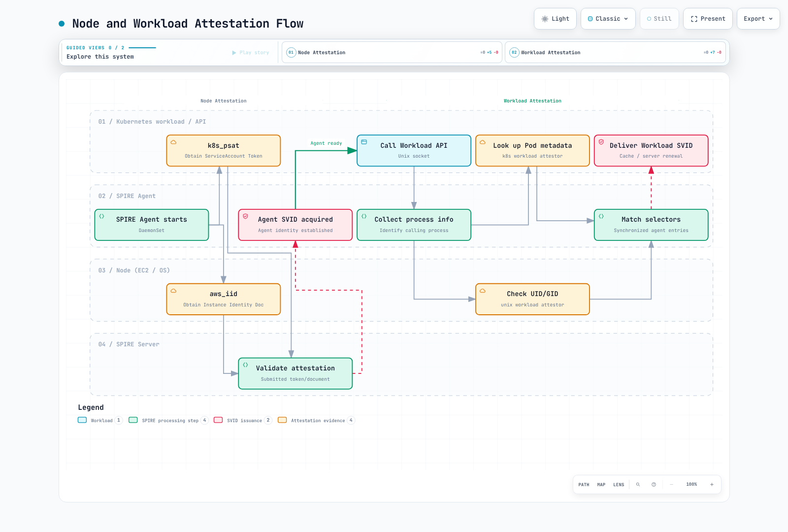Select the Node Attestation guided view
The height and width of the screenshot is (532, 788).
(x=392, y=52)
